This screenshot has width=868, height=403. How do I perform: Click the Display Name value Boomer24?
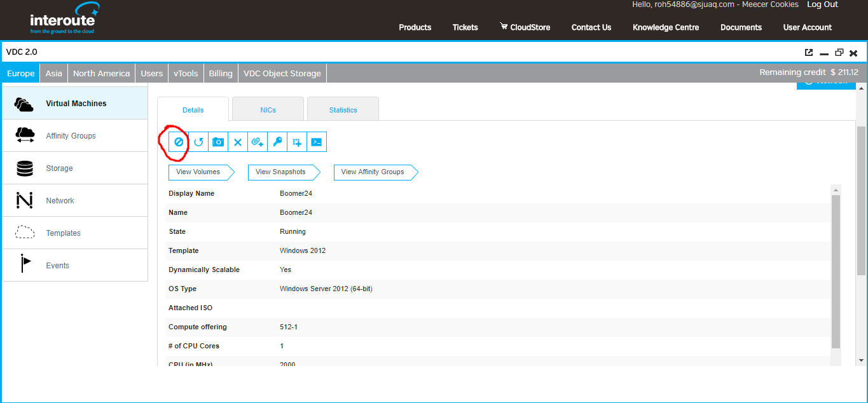[x=296, y=193]
